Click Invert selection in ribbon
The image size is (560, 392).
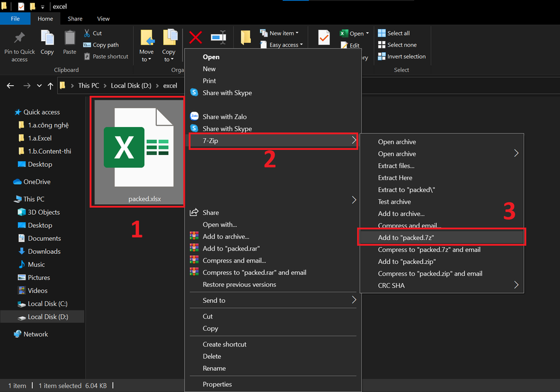point(402,57)
